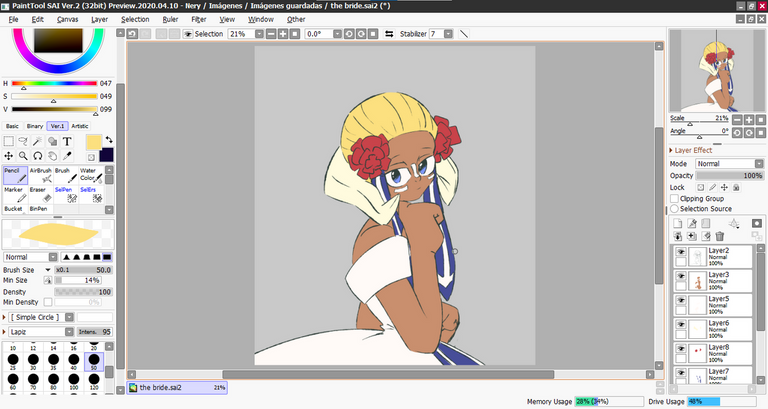The width and height of the screenshot is (768, 409).
Task: Click the straight line drawing mode icon
Action: (x=464, y=34)
